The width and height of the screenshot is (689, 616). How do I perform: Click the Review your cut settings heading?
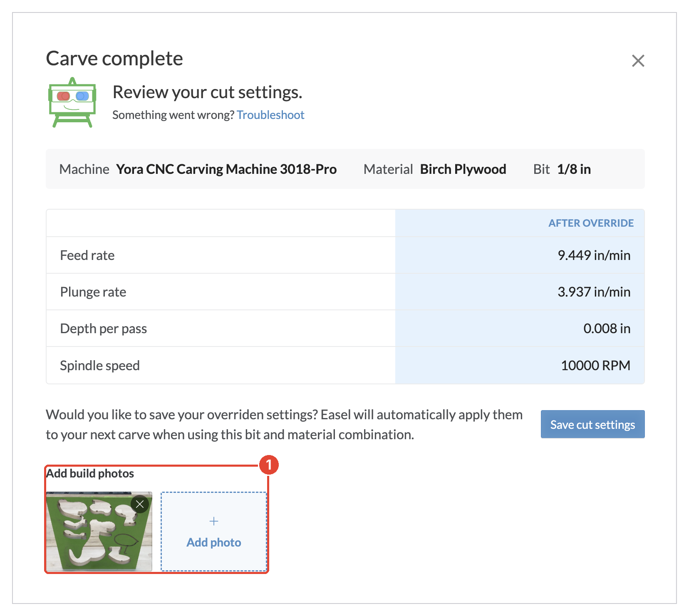[207, 92]
